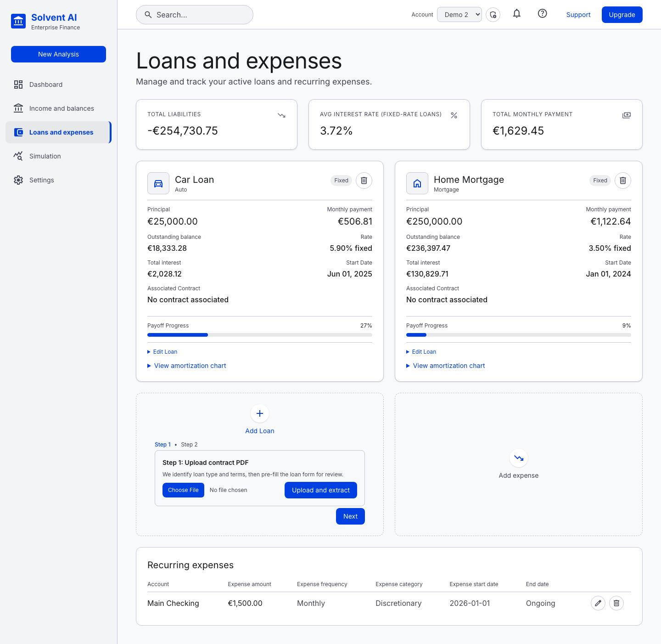The height and width of the screenshot is (644, 661).
Task: Click Choose File to pick a PDF
Action: 183,490
